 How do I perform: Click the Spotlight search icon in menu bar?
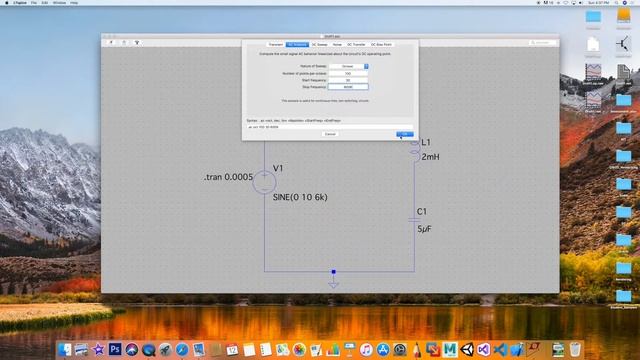[616, 2]
